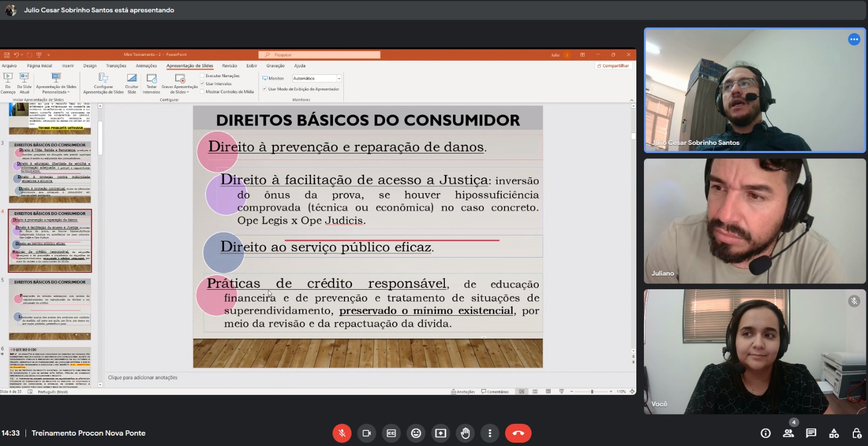
Task: Open the Inserir ribbon tab
Action: pyautogui.click(x=68, y=66)
